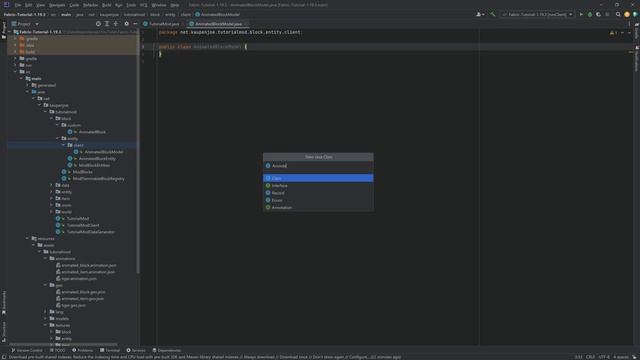This screenshot has width=640, height=360.
Task: Click Collapse All icon in Project panel header
Action: [x=116, y=24]
